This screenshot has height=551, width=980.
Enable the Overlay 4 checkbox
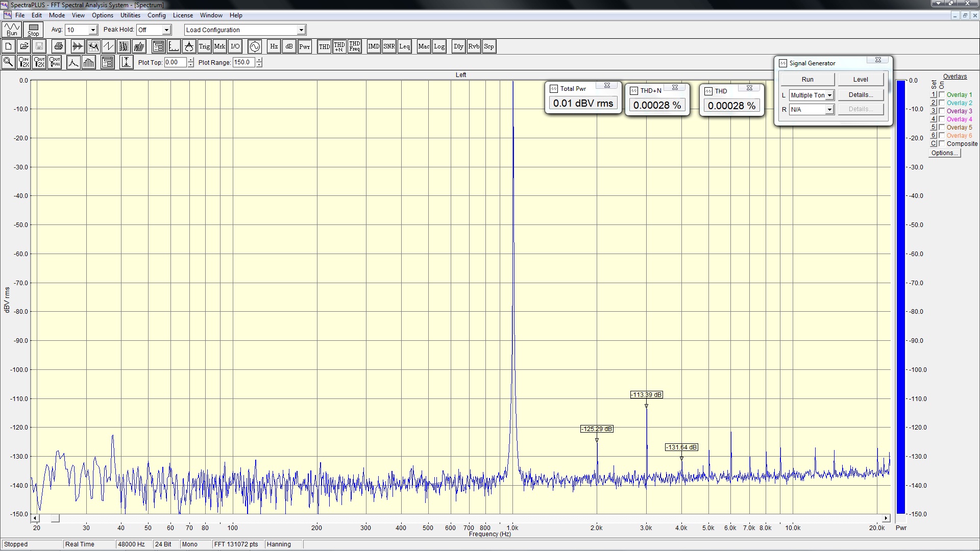942,119
